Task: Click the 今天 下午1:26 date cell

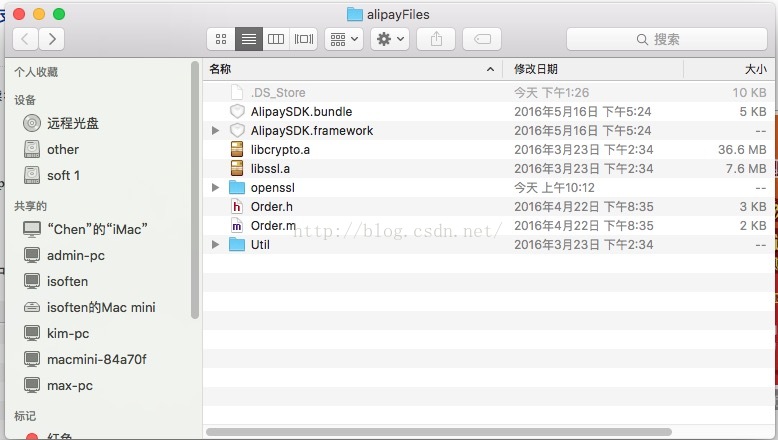Action: tap(551, 93)
